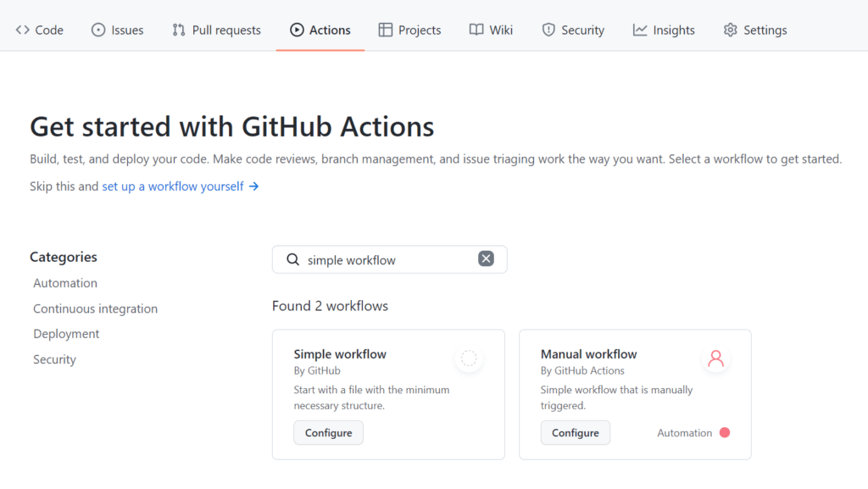Click the Code tab angle-brackets icon
Viewport: 868px width, 489px height.
23,30
